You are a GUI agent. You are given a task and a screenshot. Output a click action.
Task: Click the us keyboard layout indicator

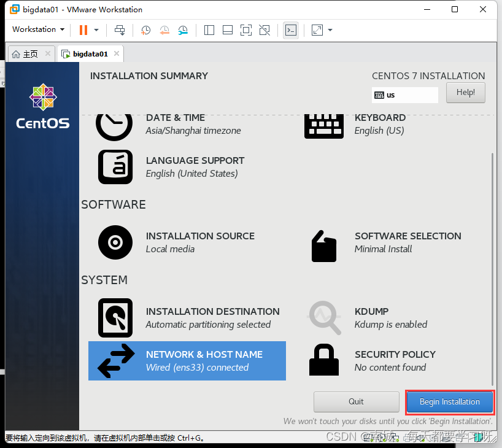(x=404, y=95)
